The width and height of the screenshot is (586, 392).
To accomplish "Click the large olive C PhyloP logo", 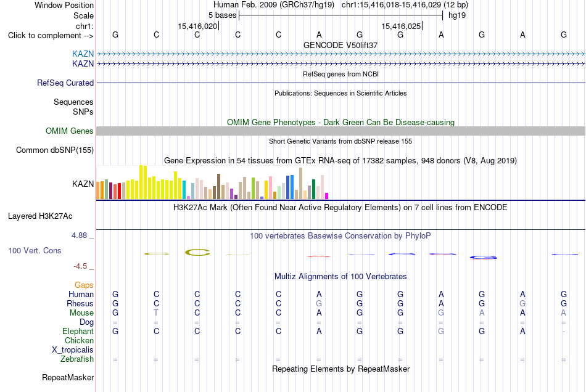I will point(197,252).
